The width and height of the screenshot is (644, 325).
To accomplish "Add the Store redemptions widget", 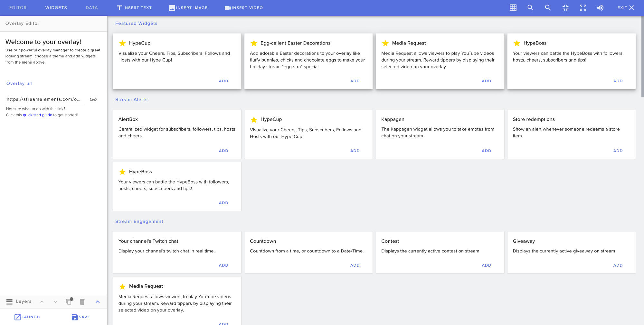I will click(x=618, y=151).
